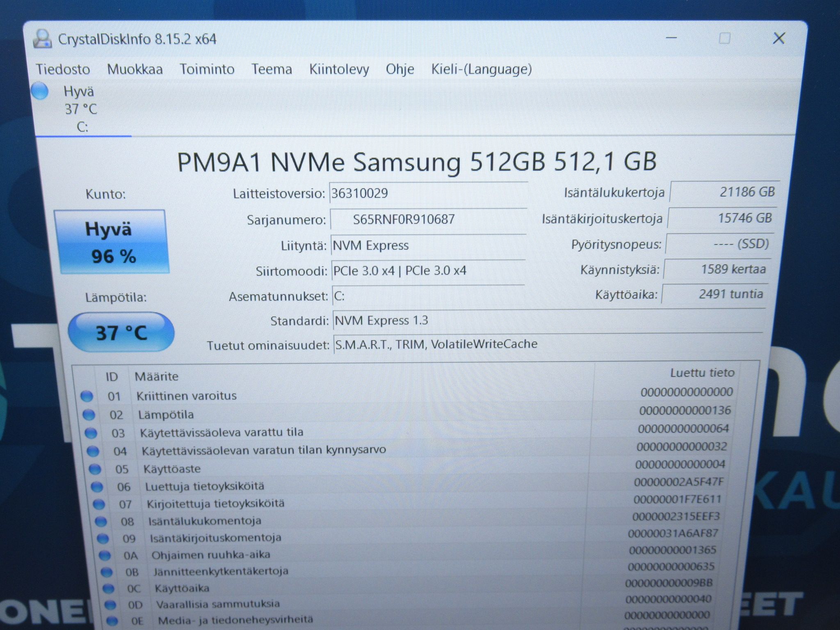Viewport: 840px width, 630px height.
Task: Click the Määrite column header
Action: coord(156,377)
